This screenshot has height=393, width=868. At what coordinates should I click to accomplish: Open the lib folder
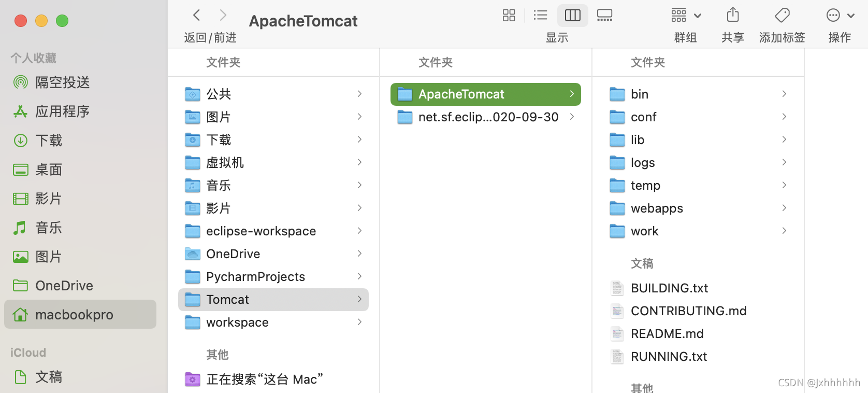[698, 139]
